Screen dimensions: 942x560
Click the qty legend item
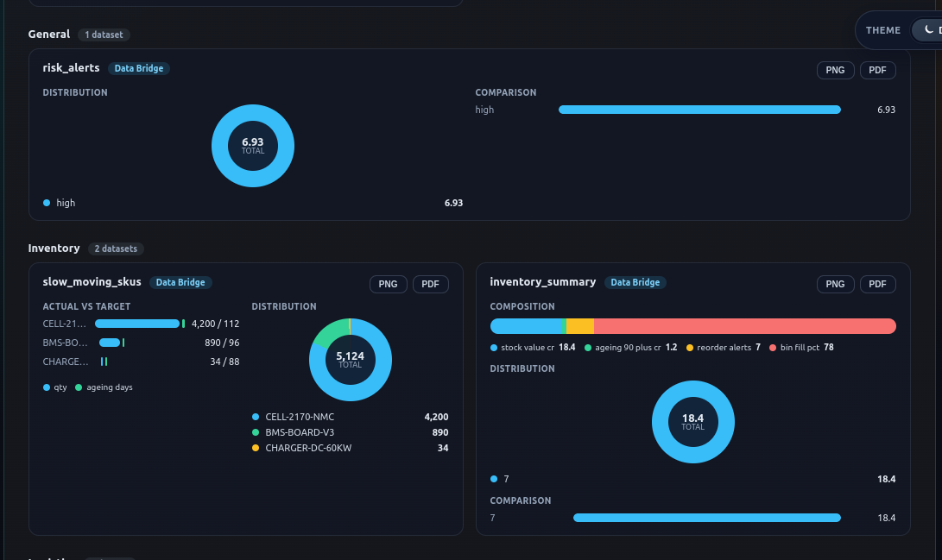point(55,387)
